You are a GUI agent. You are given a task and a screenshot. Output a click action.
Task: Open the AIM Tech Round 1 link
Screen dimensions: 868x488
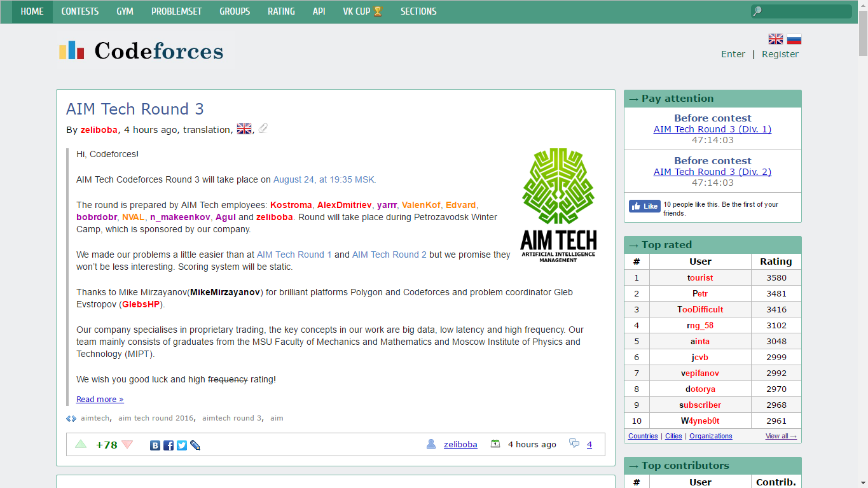click(x=294, y=254)
